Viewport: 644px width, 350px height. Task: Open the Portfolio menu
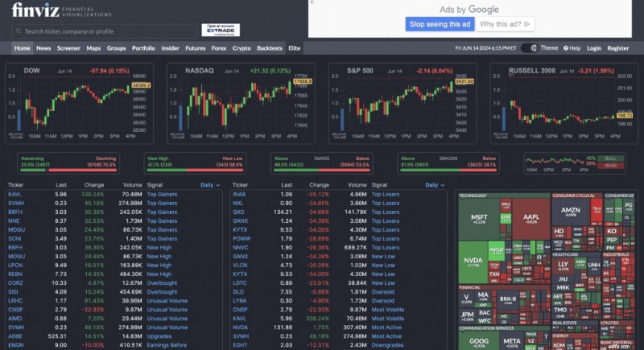click(x=143, y=48)
